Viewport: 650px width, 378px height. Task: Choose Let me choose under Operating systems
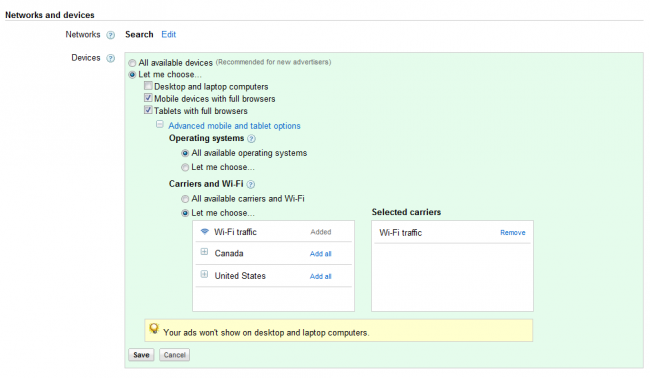pos(185,168)
